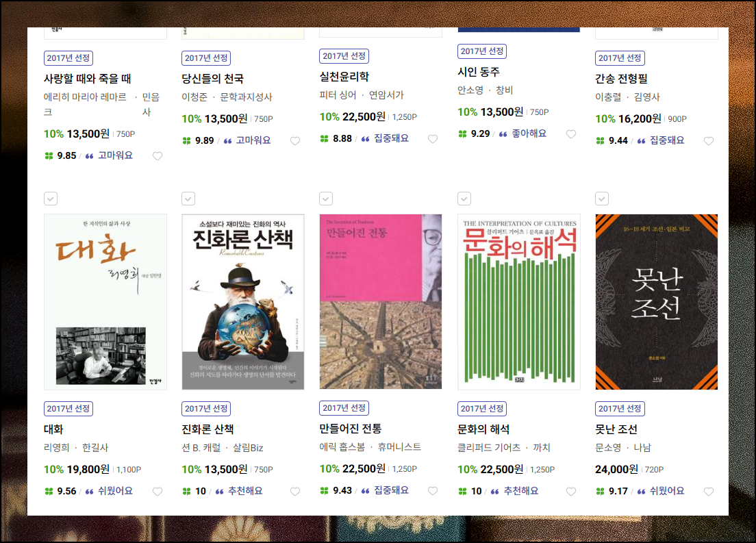Add 사랑할 때와 죽을 때 to wishlist heart

point(157,155)
